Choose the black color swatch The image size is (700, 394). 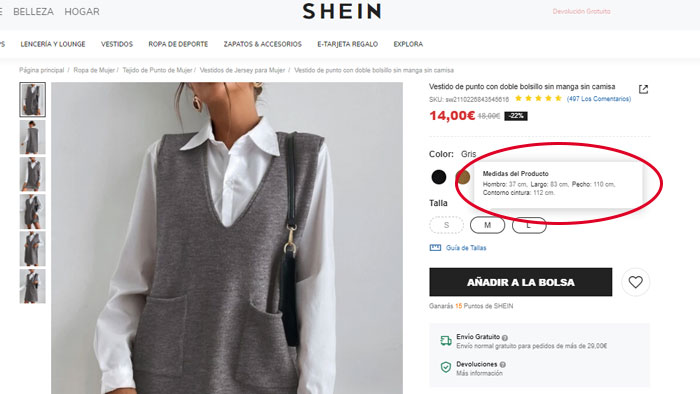click(439, 177)
